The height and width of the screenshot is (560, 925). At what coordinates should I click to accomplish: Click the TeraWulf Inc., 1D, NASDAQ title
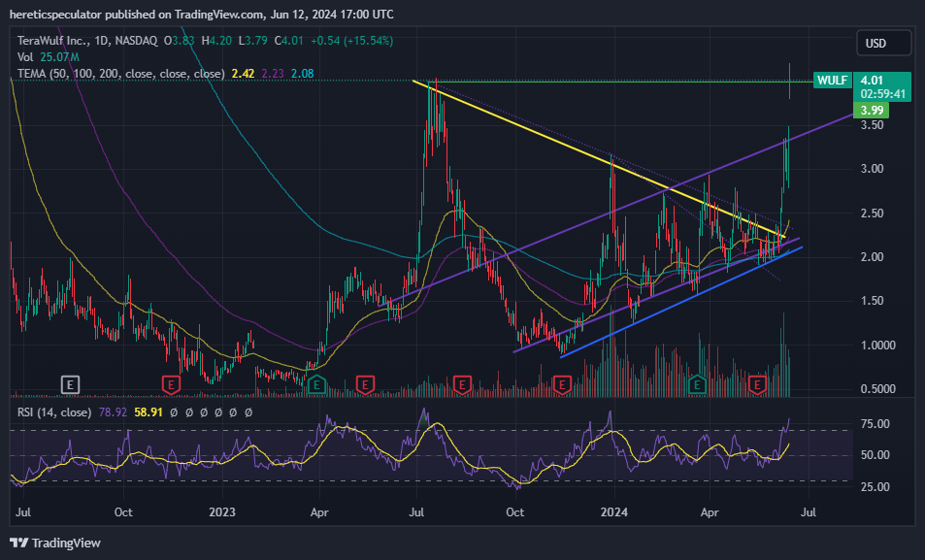[87, 41]
